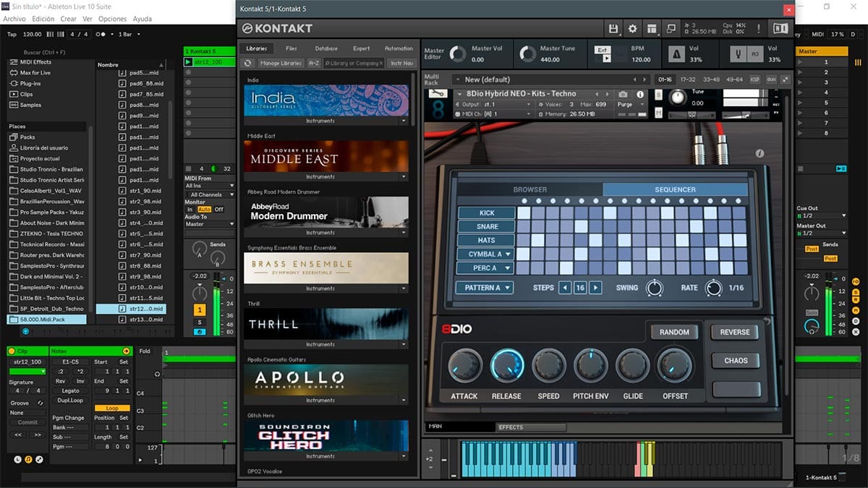This screenshot has height=488, width=868.
Task: Toggle the metronome icon in Kontakt master
Action: (x=678, y=55)
